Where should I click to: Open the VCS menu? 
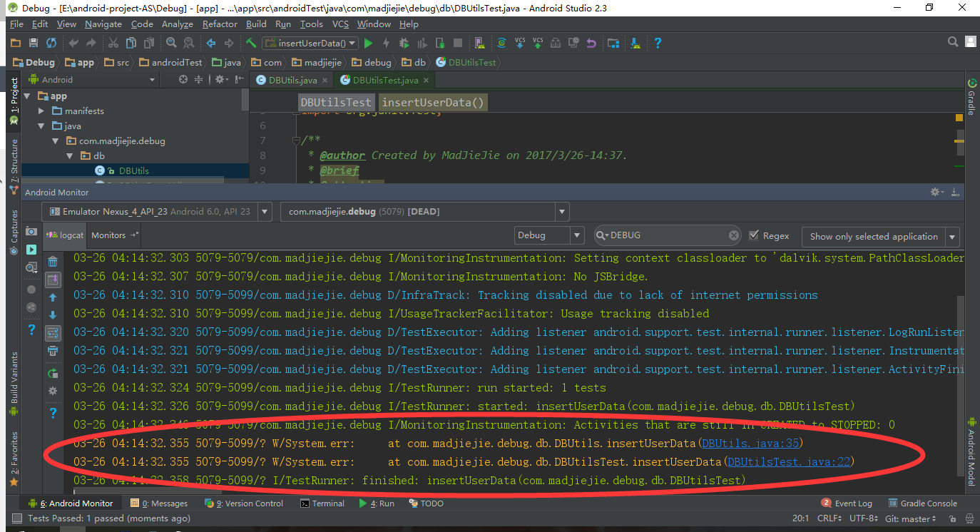tap(341, 24)
